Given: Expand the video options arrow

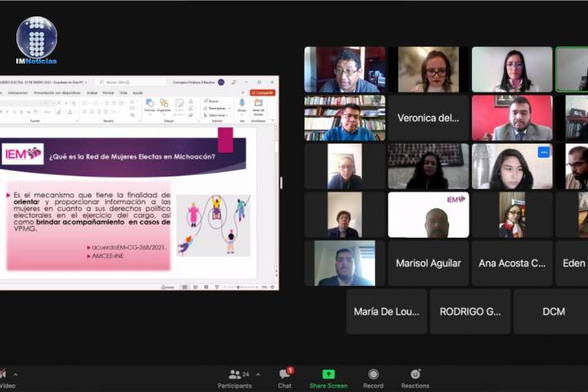Looking at the screenshot, I should pyautogui.click(x=16, y=375).
